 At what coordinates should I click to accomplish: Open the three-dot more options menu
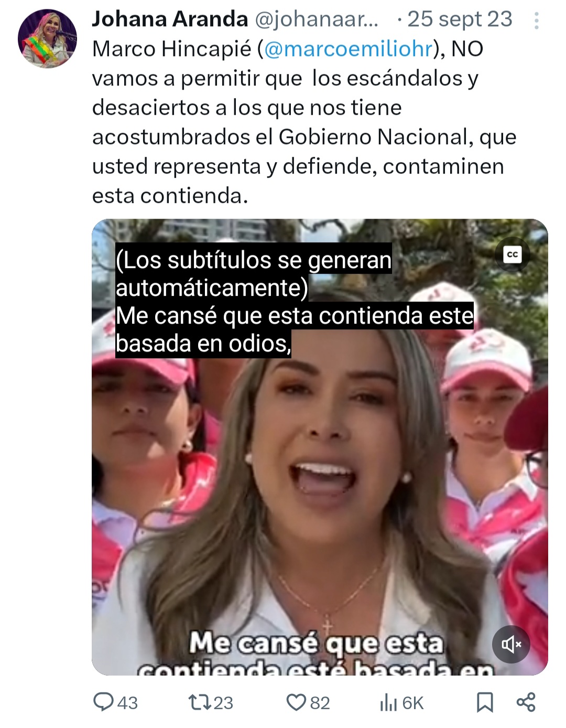(x=536, y=20)
